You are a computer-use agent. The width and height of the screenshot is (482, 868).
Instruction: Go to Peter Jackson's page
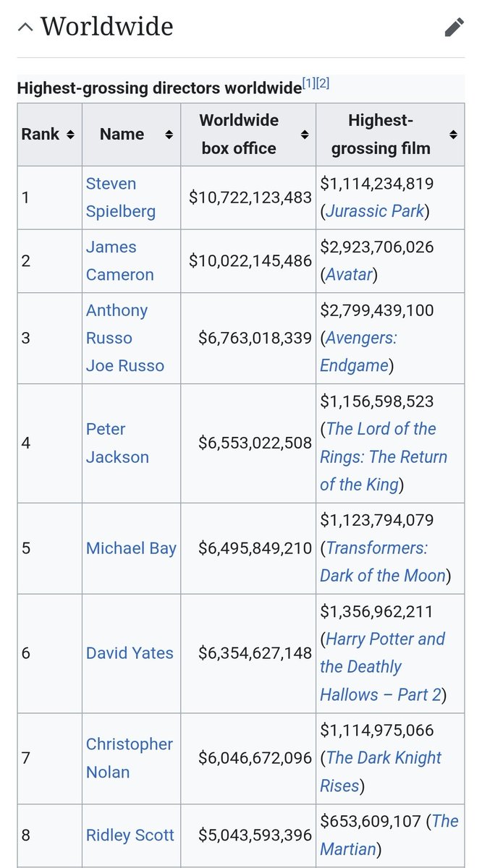117,443
